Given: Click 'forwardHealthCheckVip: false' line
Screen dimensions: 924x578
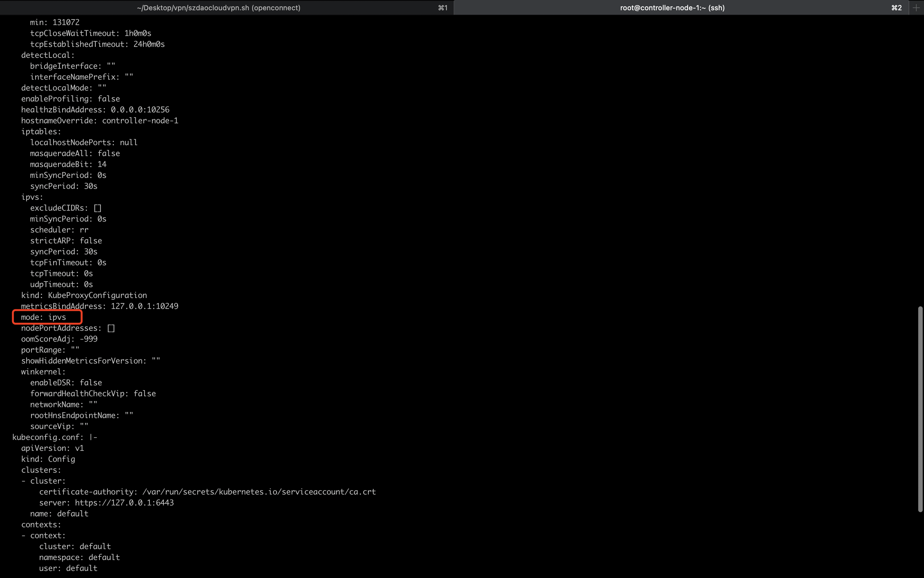Looking at the screenshot, I should [93, 394].
